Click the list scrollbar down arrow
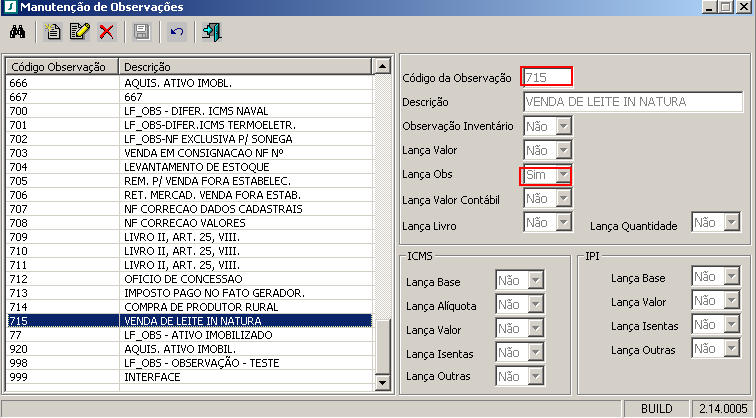Image resolution: width=756 pixels, height=418 pixels. (x=380, y=382)
